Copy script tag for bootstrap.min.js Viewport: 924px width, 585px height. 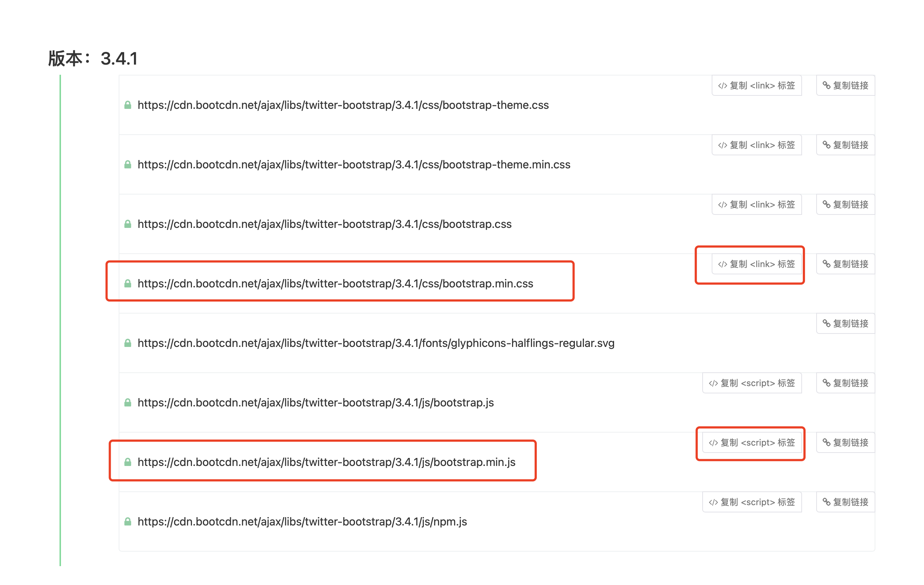pos(752,442)
